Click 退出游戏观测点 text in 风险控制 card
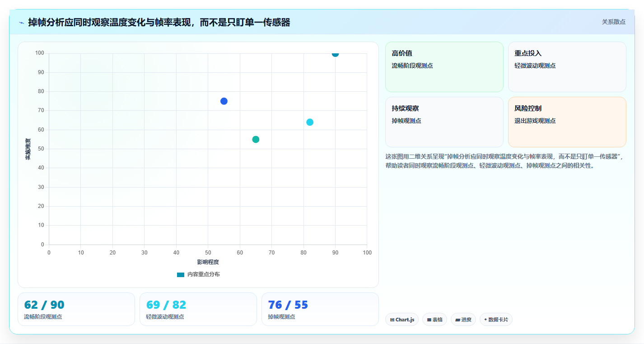644x344 pixels. [x=535, y=121]
